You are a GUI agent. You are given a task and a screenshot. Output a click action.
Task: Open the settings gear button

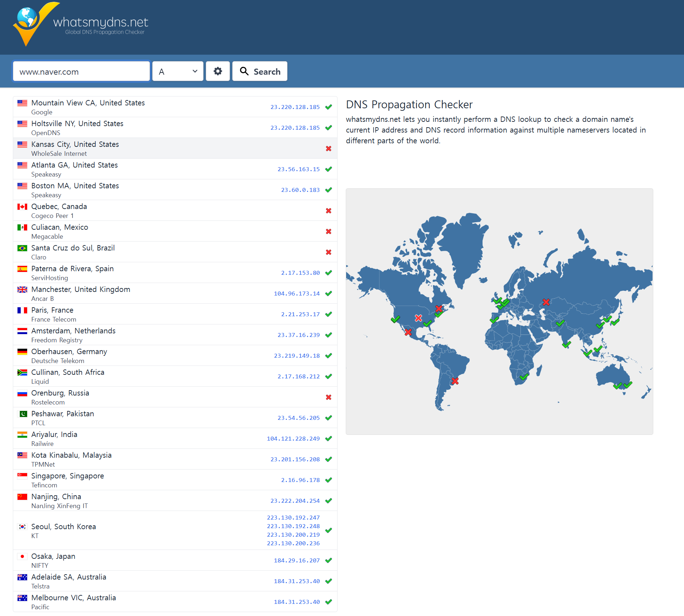point(218,71)
